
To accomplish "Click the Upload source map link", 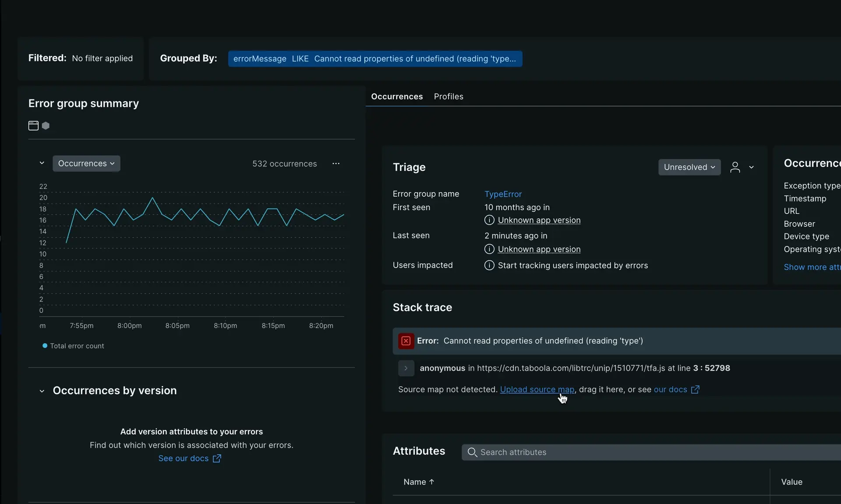I will (537, 389).
